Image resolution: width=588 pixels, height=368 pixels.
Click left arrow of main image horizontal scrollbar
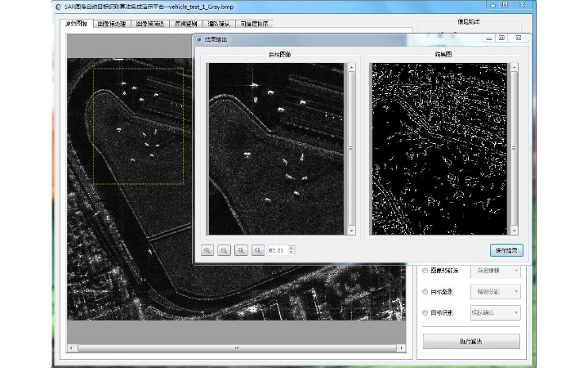[x=71, y=348]
